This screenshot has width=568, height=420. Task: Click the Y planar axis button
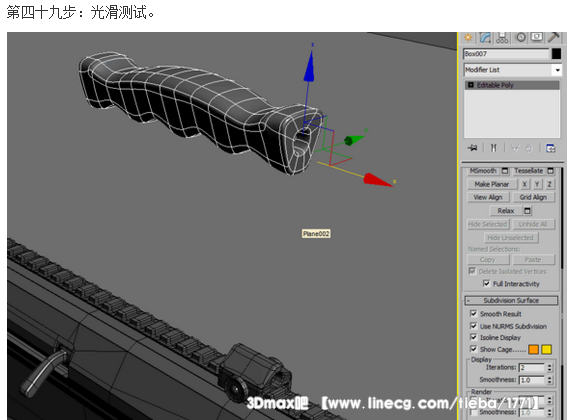pos(537,184)
